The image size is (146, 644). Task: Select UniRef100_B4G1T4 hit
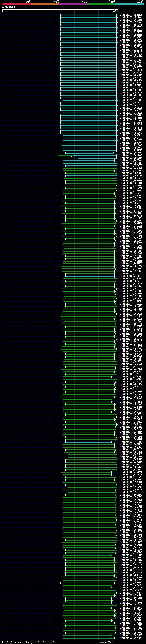(131, 70)
